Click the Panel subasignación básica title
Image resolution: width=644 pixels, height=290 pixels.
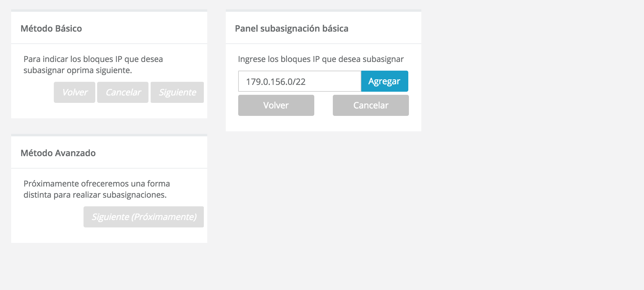click(292, 29)
